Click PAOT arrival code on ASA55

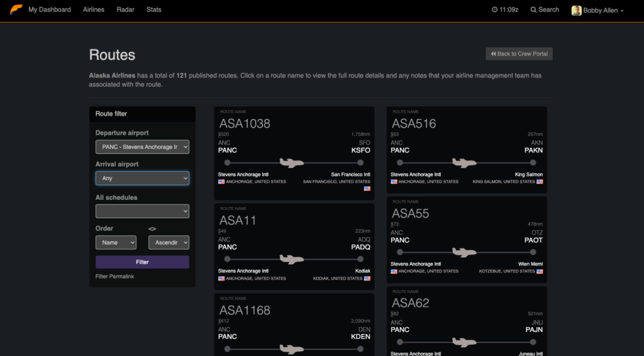[x=533, y=240]
